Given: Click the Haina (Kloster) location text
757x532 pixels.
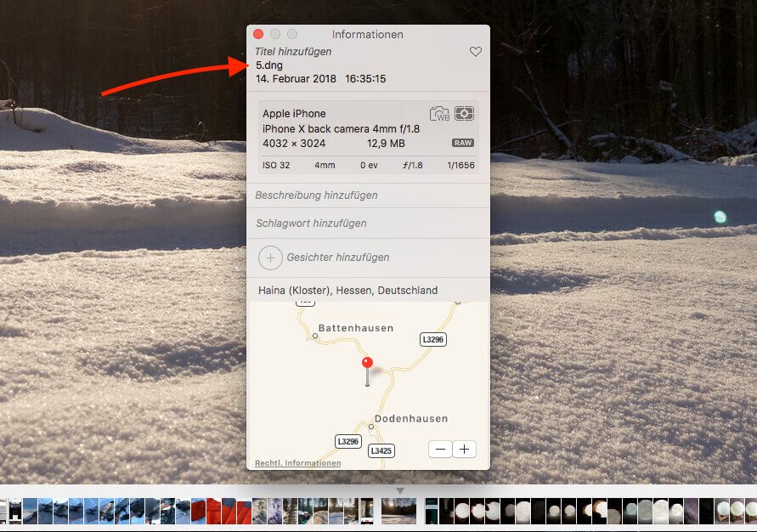Looking at the screenshot, I should pyautogui.click(x=347, y=291).
